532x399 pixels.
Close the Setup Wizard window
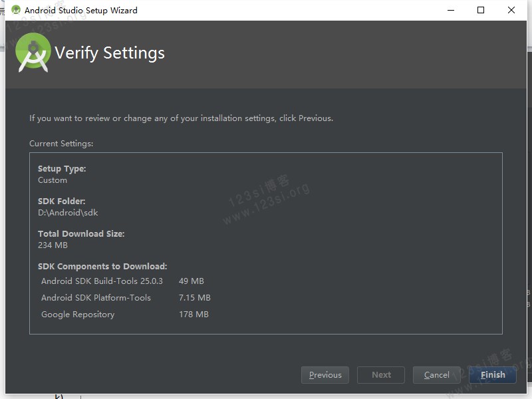pos(511,10)
